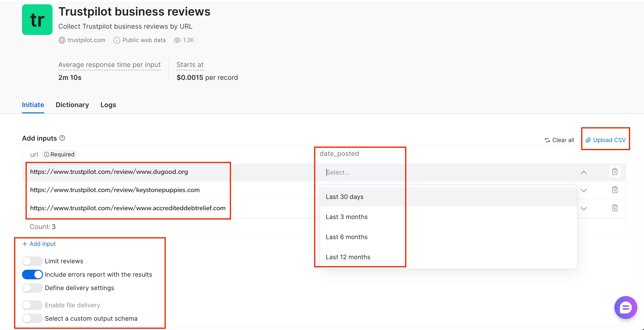Collapse the dugood.org row chevron
644x330 pixels.
584,172
